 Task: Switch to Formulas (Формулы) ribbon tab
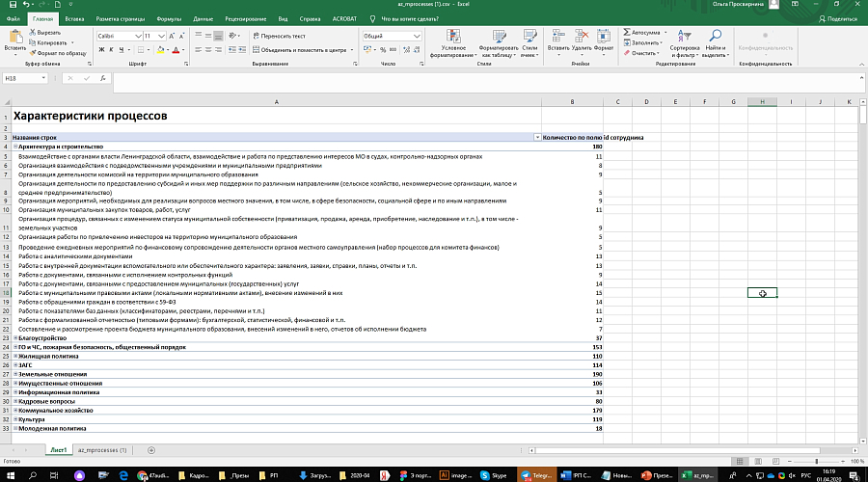coord(169,19)
